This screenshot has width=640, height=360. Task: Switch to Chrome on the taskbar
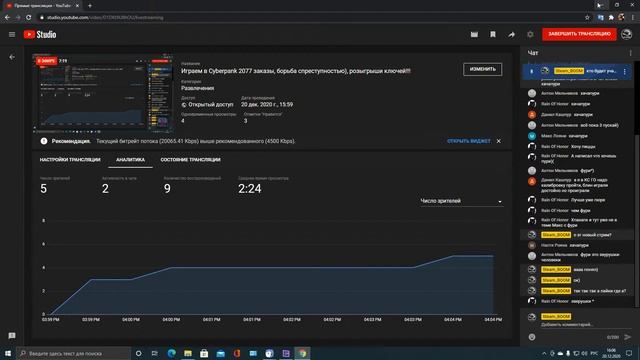[x=302, y=353]
